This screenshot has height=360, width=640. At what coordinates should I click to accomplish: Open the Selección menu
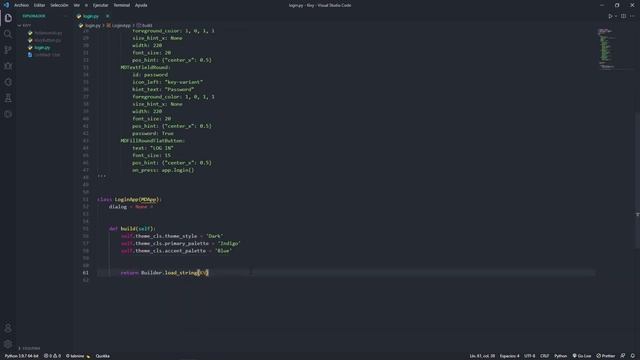(x=59, y=5)
